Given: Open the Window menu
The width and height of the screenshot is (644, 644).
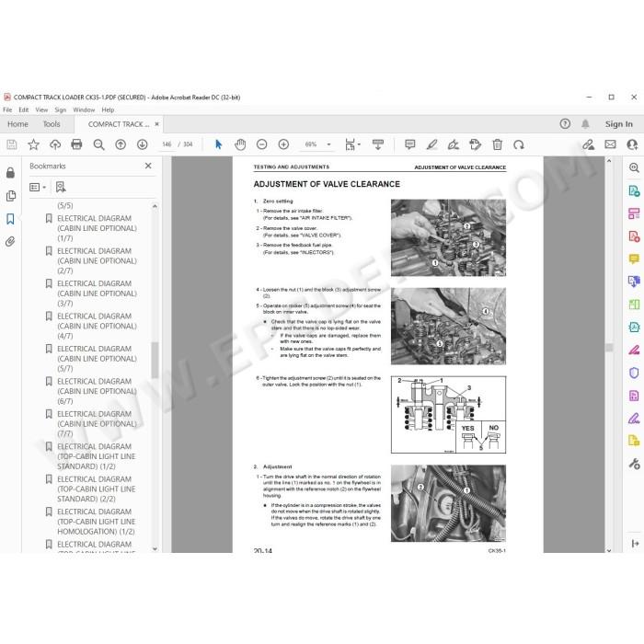Looking at the screenshot, I should [x=84, y=110].
